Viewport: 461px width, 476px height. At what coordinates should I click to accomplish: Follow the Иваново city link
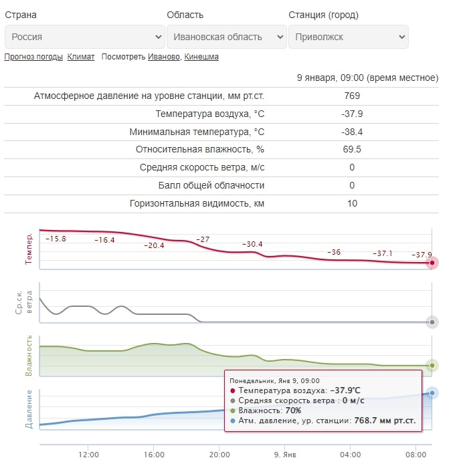click(x=164, y=57)
